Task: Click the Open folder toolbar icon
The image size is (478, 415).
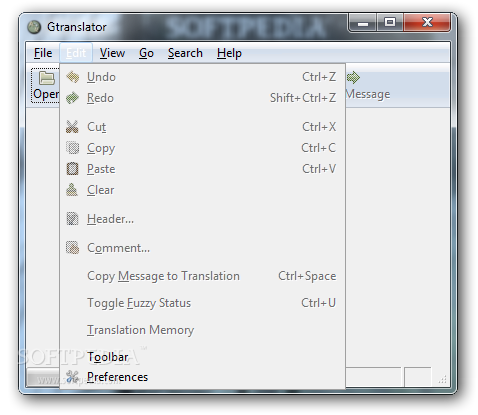Action: pos(47,79)
